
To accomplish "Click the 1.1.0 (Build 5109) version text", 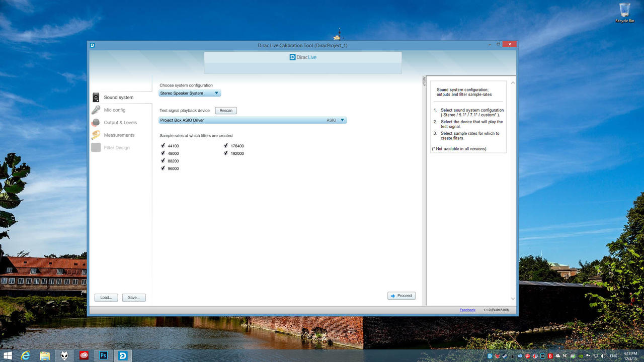I will coord(496,310).
